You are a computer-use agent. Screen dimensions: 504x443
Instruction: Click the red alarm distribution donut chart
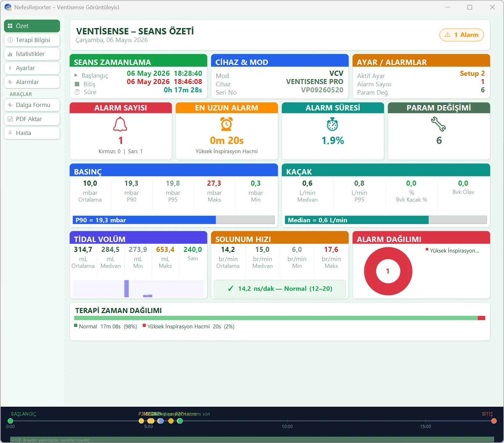388,271
